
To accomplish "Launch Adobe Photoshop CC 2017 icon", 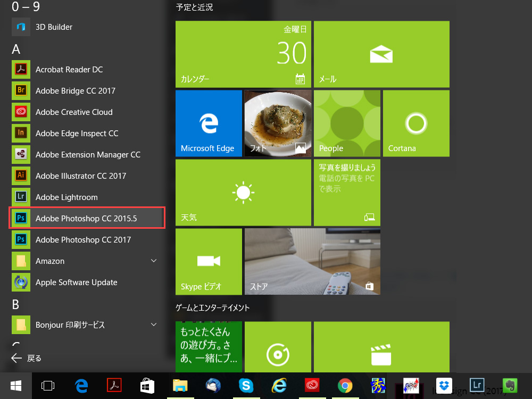I will pos(21,239).
